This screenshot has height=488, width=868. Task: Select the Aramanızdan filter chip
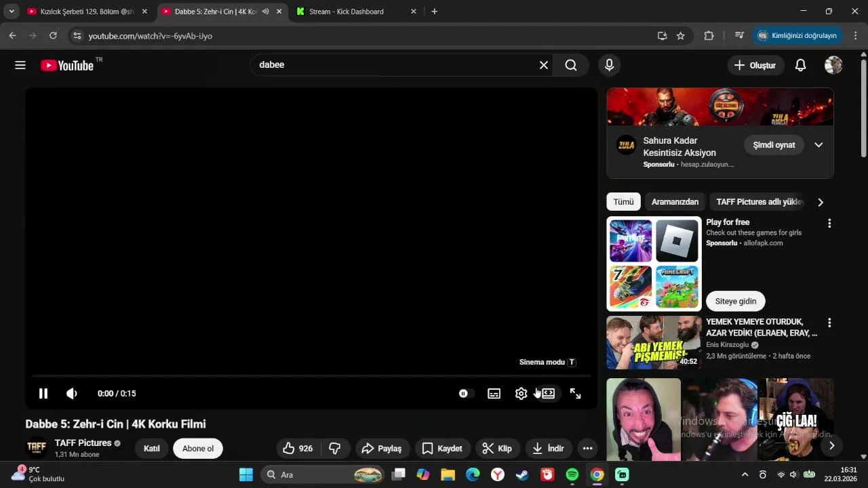coord(675,202)
